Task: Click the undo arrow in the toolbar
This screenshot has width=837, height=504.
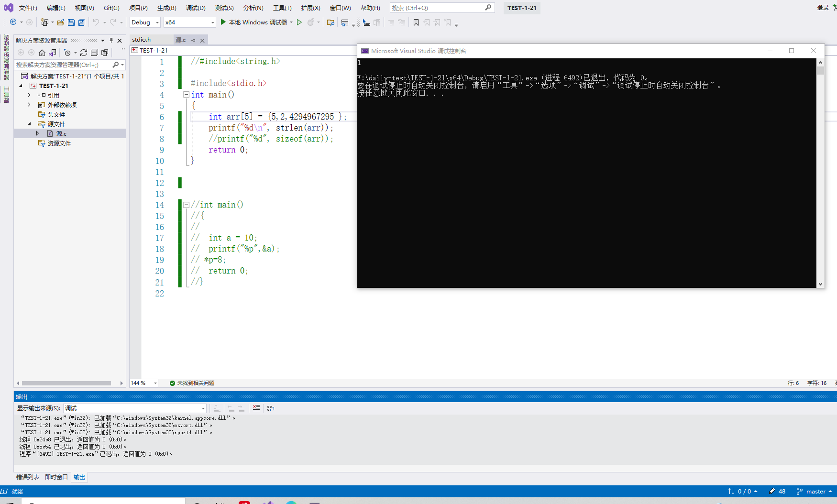Action: pos(96,22)
